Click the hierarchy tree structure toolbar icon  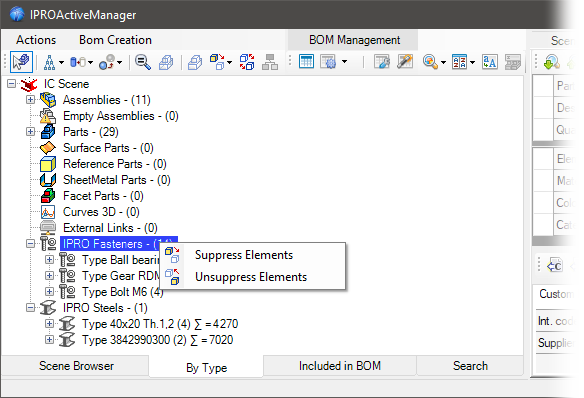pos(49,62)
